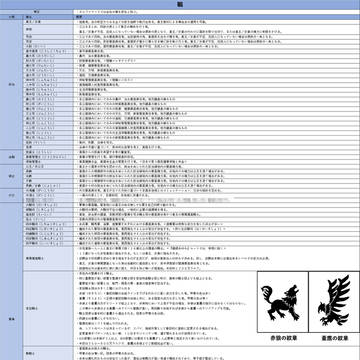
Task: Click the winged eagle emblem image
Action: pyautogui.click(x=334, y=302)
